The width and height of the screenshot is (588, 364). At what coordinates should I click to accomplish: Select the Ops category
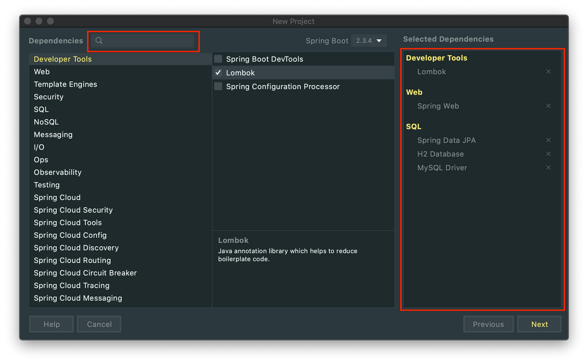tap(120, 160)
